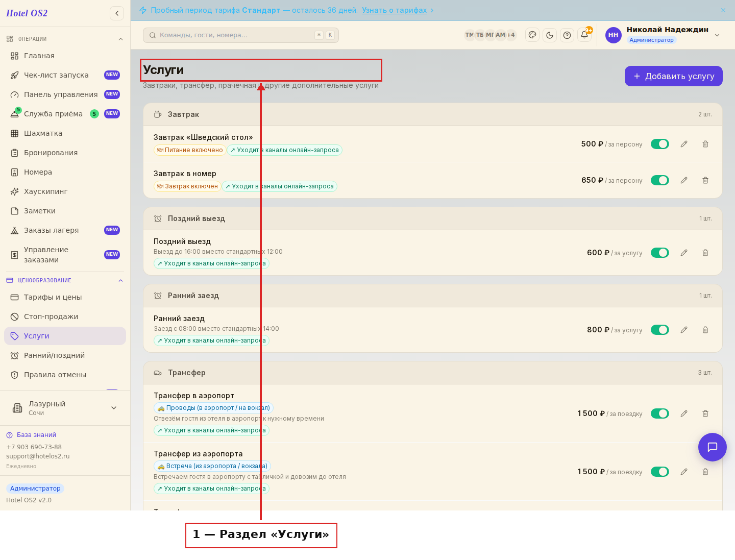Viewport: 735px width, 560px height.
Task: Toggle Трансфер в аэропорт availability
Action: click(x=660, y=413)
